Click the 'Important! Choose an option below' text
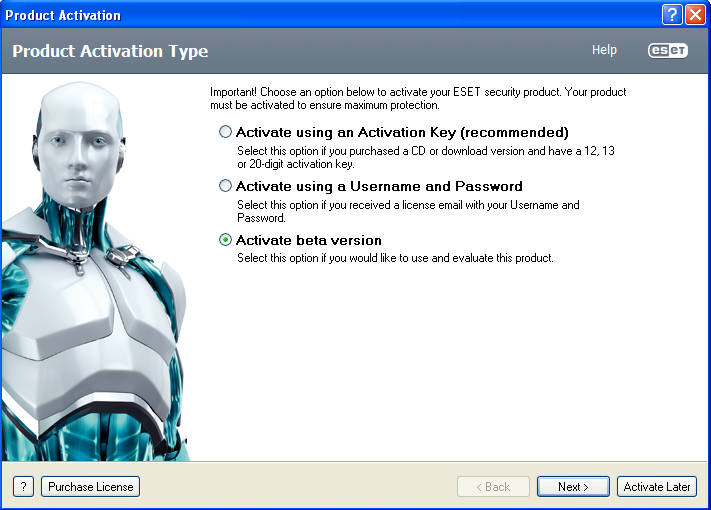711x510 pixels. 418,98
